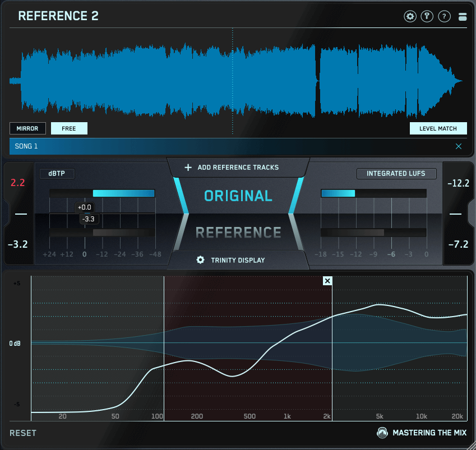Click the -3.3 gain slider handle

pyautogui.click(x=88, y=219)
